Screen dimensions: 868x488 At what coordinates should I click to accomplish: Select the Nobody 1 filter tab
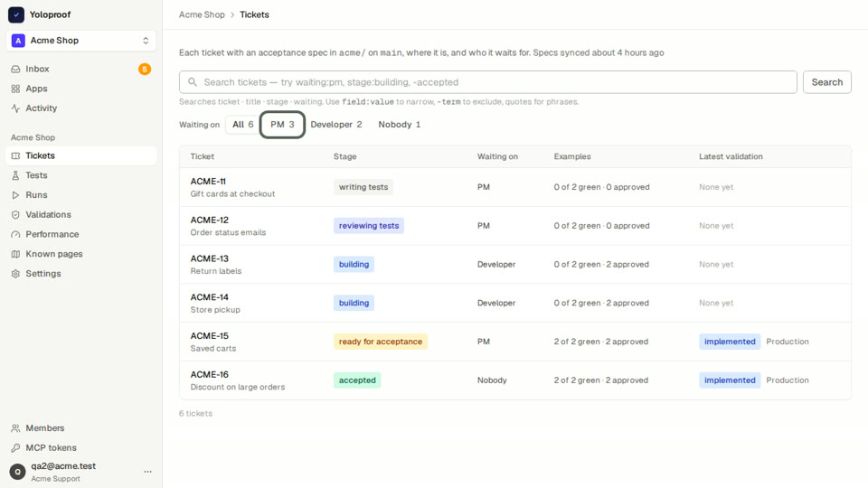pos(399,125)
